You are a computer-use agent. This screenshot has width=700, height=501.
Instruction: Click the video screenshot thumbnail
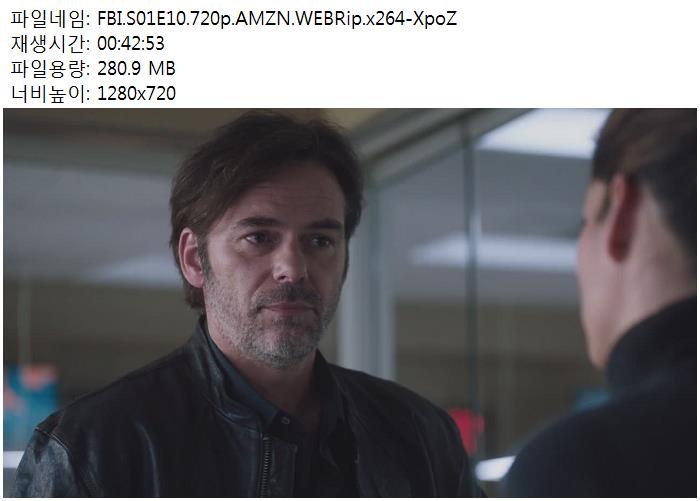[x=350, y=303]
